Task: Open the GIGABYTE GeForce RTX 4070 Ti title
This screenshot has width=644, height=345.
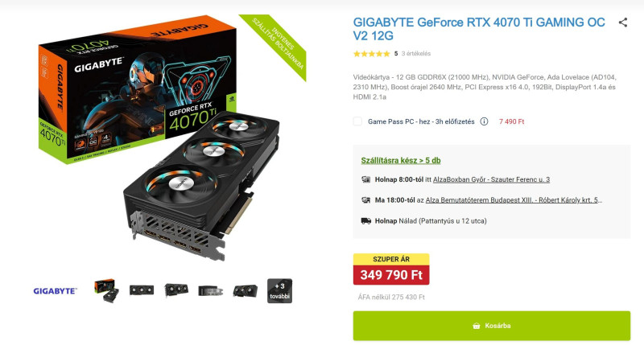Action: tap(479, 29)
